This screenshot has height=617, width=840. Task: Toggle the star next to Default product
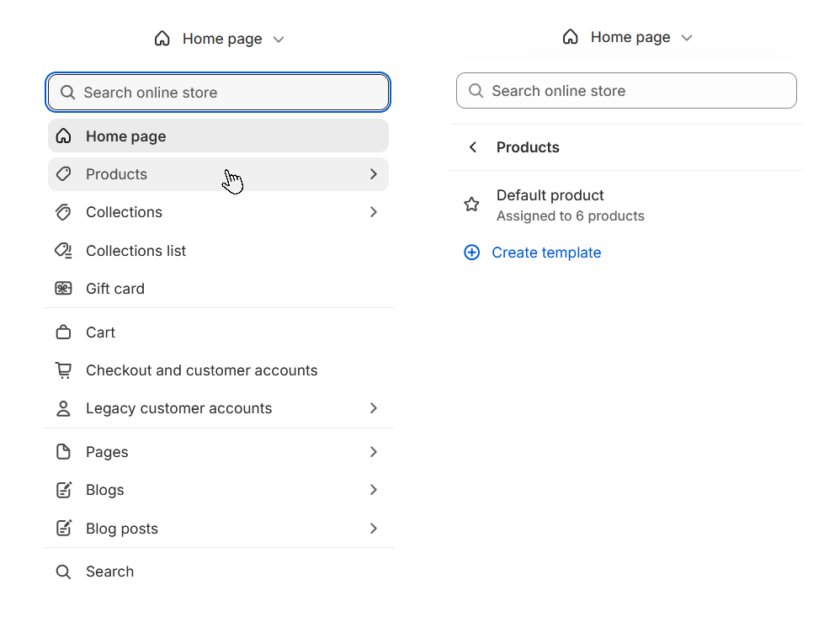pos(471,204)
